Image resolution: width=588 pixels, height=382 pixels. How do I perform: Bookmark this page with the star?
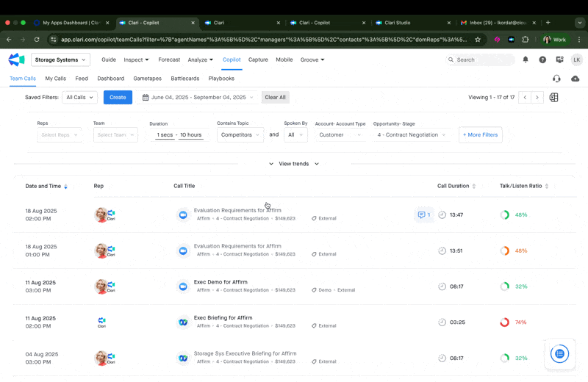[477, 40]
